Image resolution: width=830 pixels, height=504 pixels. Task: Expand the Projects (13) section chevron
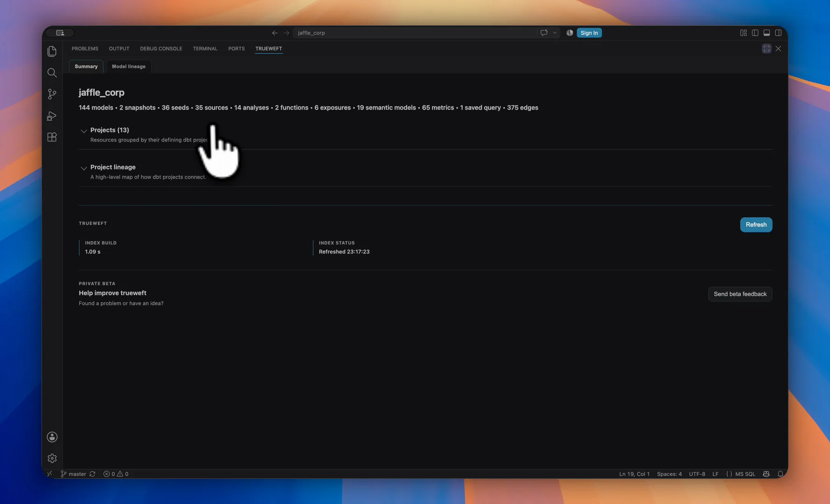click(84, 131)
